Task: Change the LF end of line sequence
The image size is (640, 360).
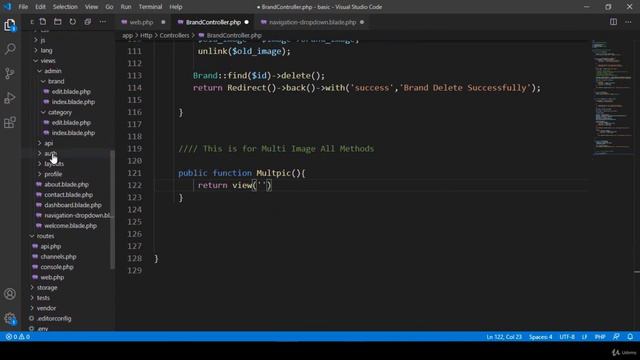Action: tap(584, 337)
